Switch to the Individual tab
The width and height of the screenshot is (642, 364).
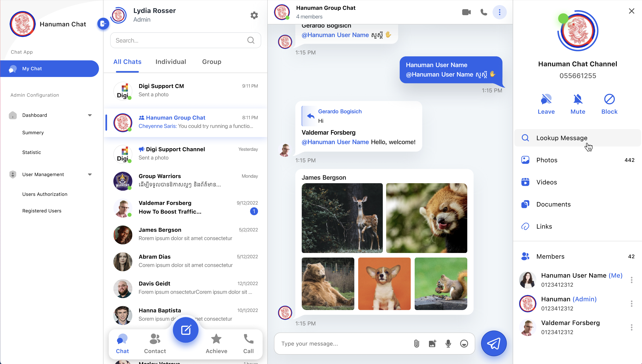[171, 62]
